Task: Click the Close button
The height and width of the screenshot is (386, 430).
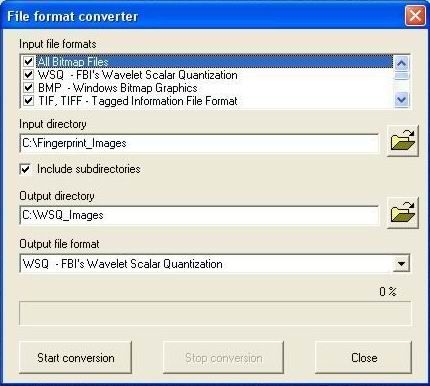Action: (364, 358)
